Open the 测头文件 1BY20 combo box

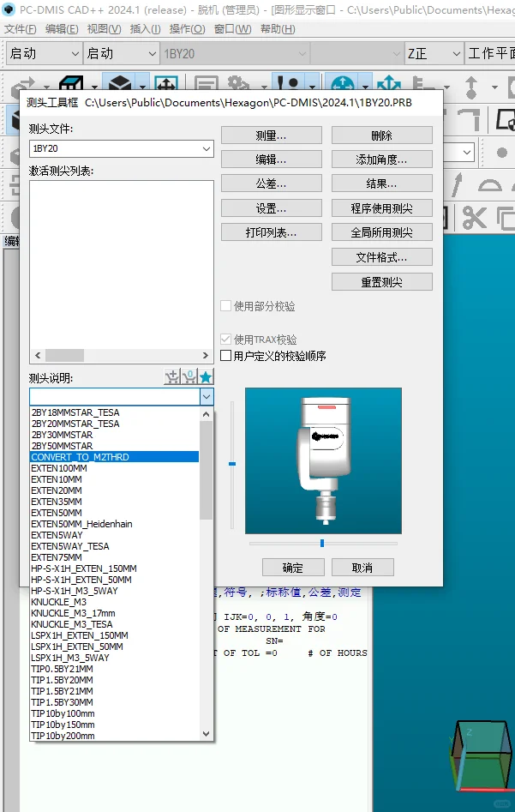click(122, 148)
